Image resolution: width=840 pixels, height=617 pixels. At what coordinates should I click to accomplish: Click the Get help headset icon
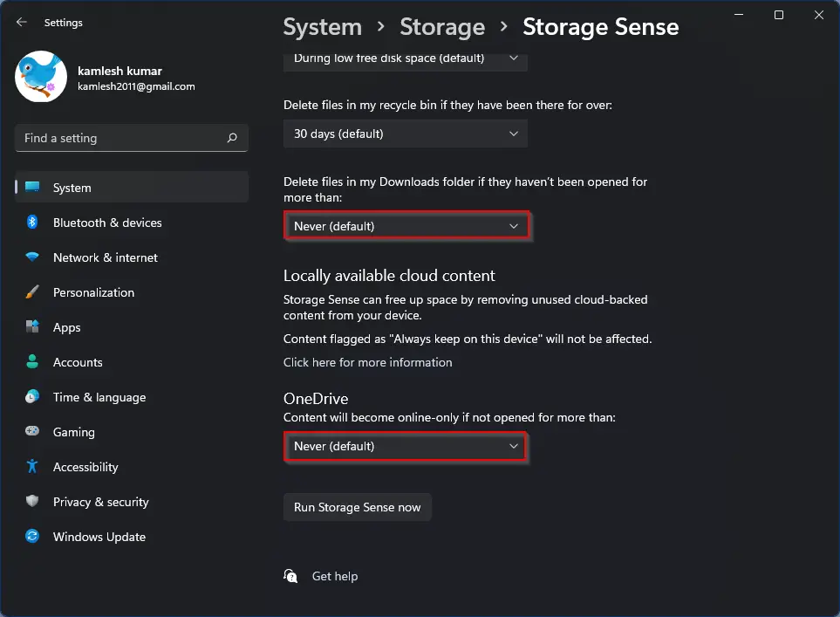[x=290, y=576]
